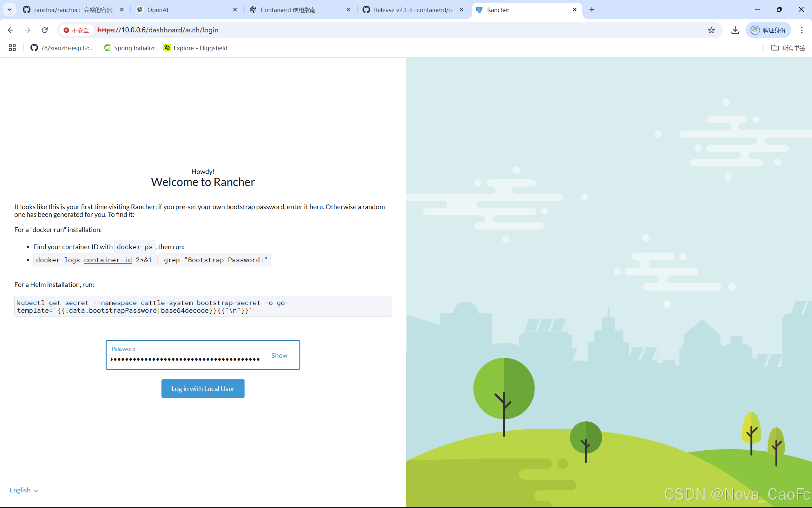The width and height of the screenshot is (812, 508).
Task: Reload the Rancher login page
Action: point(45,30)
